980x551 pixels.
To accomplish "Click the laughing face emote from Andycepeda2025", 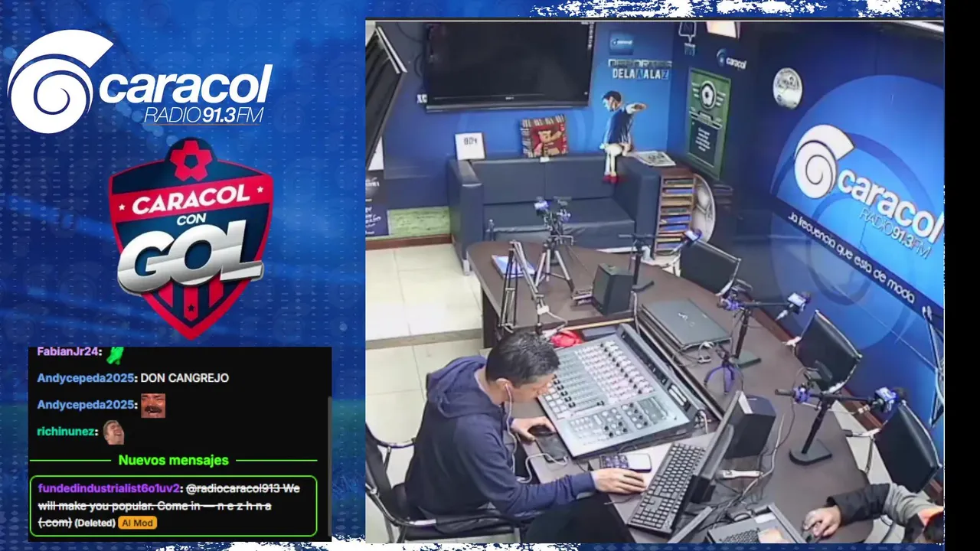I will pyautogui.click(x=152, y=406).
